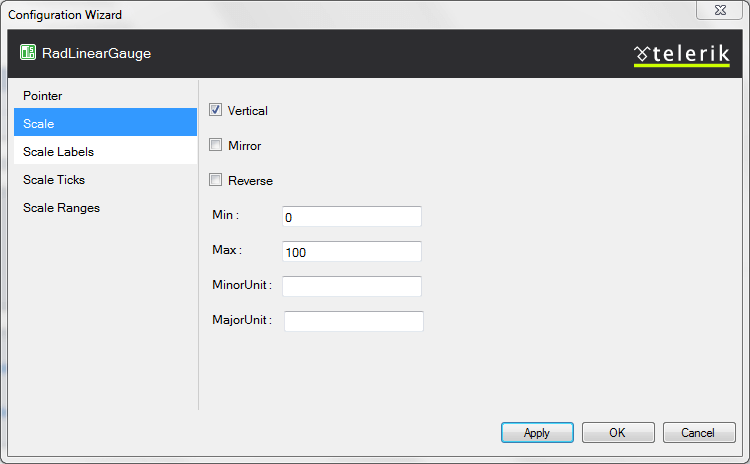This screenshot has width=750, height=464.
Task: Click the "Min :" label
Action: click(225, 215)
